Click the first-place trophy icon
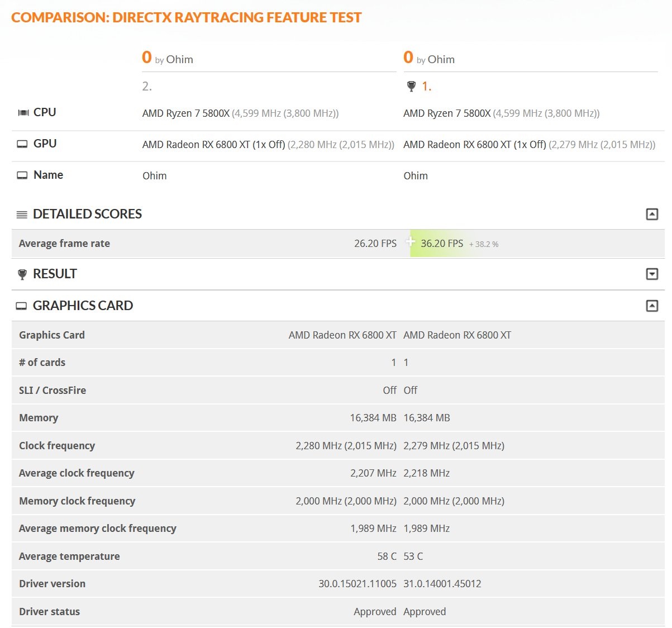The height and width of the screenshot is (628, 672). (411, 87)
